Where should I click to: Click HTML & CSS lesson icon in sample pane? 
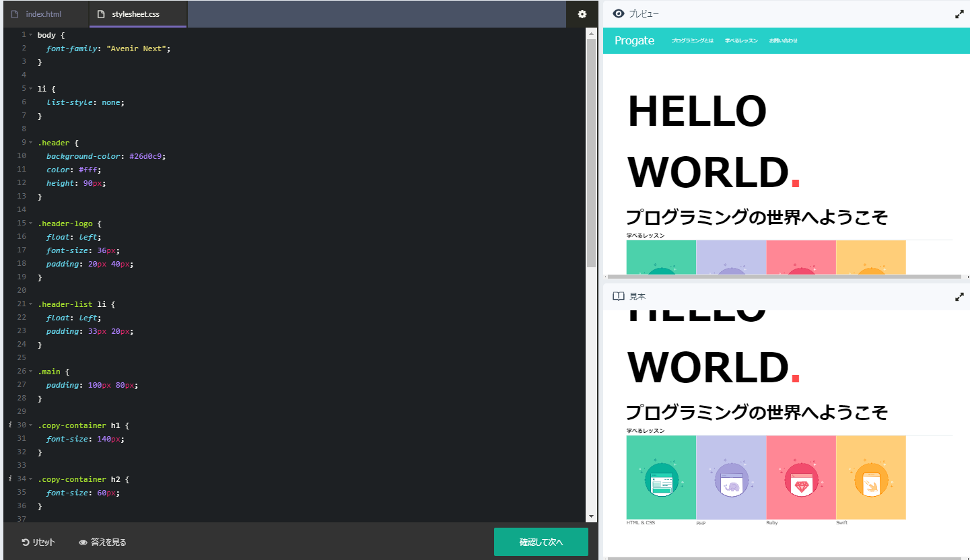click(x=661, y=479)
